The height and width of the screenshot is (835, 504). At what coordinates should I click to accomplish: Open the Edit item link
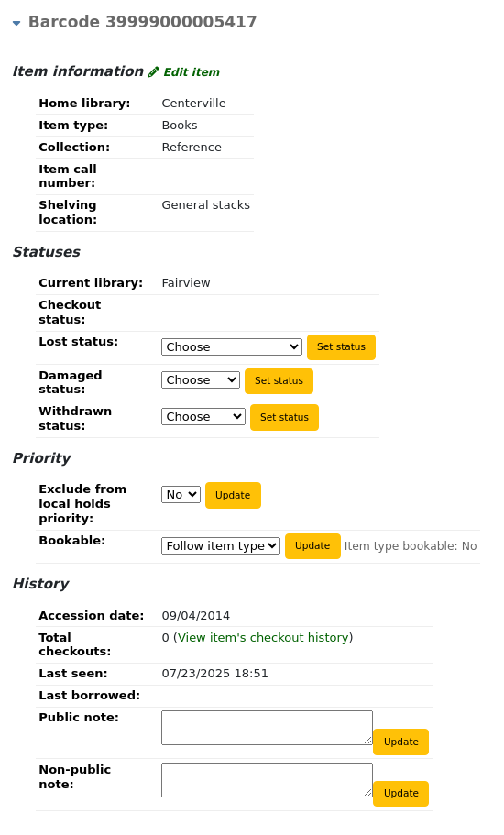pyautogui.click(x=192, y=71)
